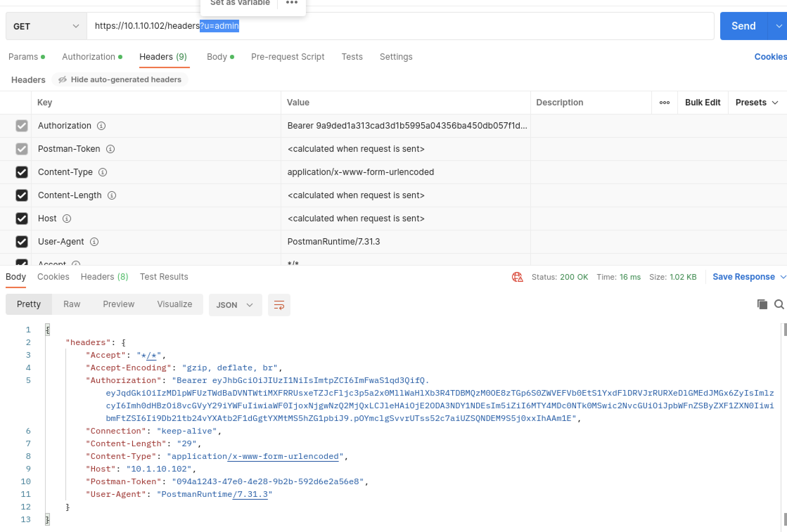The image size is (787, 532).
Task: Select Preview view
Action: [119, 304]
